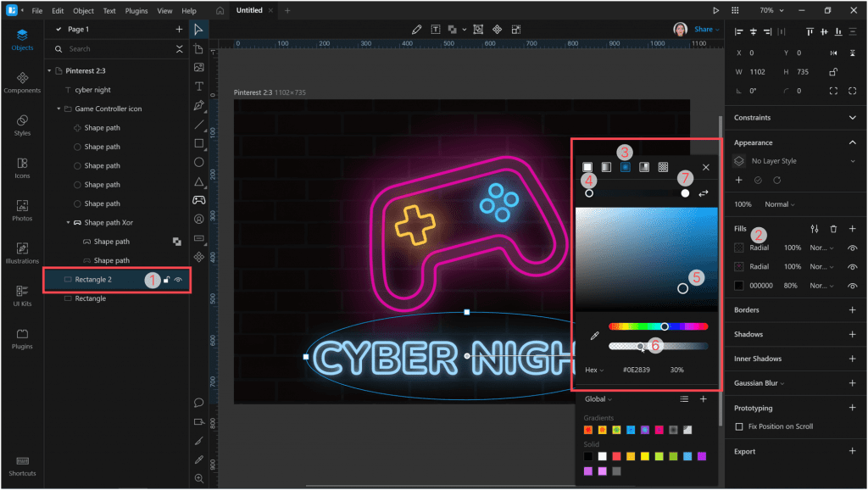Select the linear gradient fill type
This screenshot has height=490, width=868.
tap(606, 167)
